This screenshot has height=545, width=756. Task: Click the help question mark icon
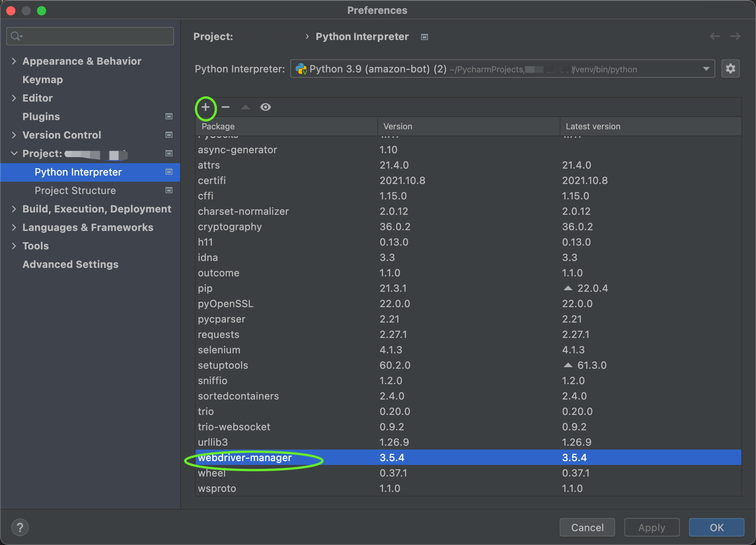pos(20,527)
